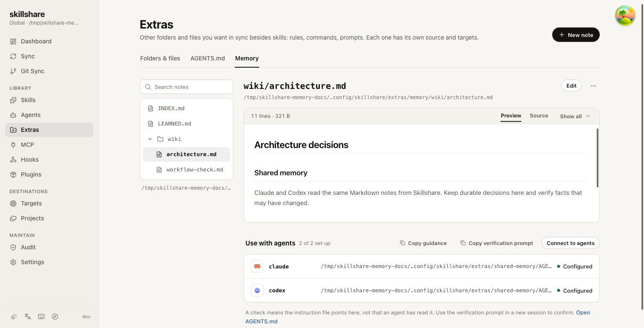Switch to the AGENTS.md tab
Viewport: 644px width, 328px height.
point(207,58)
